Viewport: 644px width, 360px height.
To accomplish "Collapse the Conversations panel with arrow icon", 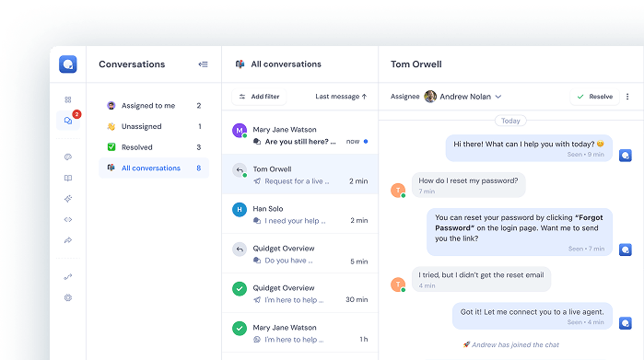I will [x=203, y=64].
